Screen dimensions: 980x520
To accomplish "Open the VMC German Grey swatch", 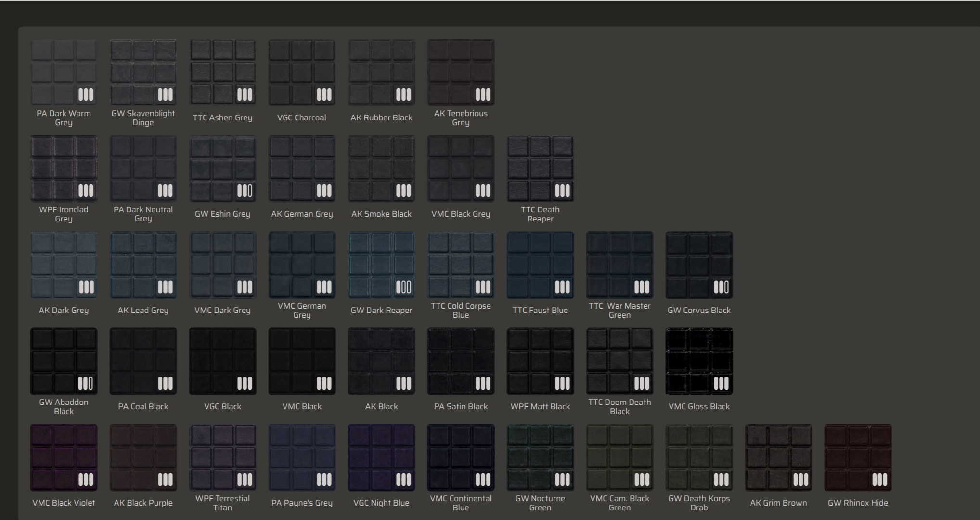I will pyautogui.click(x=302, y=265).
